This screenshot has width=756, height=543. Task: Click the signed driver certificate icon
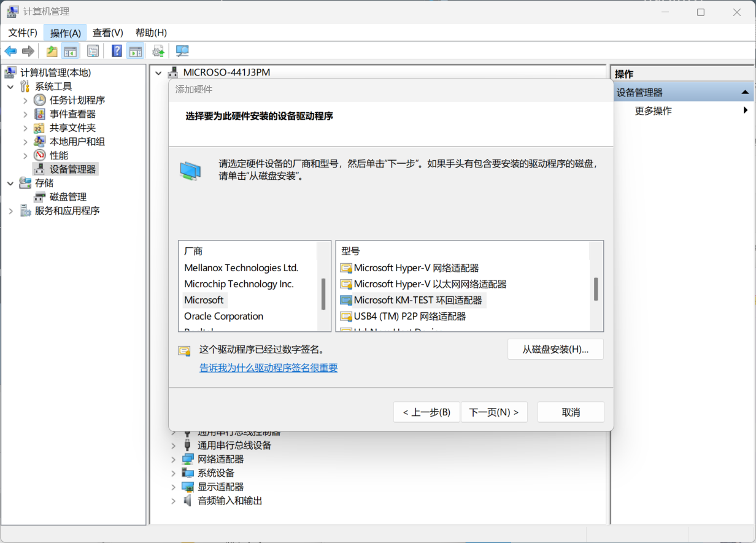(184, 350)
